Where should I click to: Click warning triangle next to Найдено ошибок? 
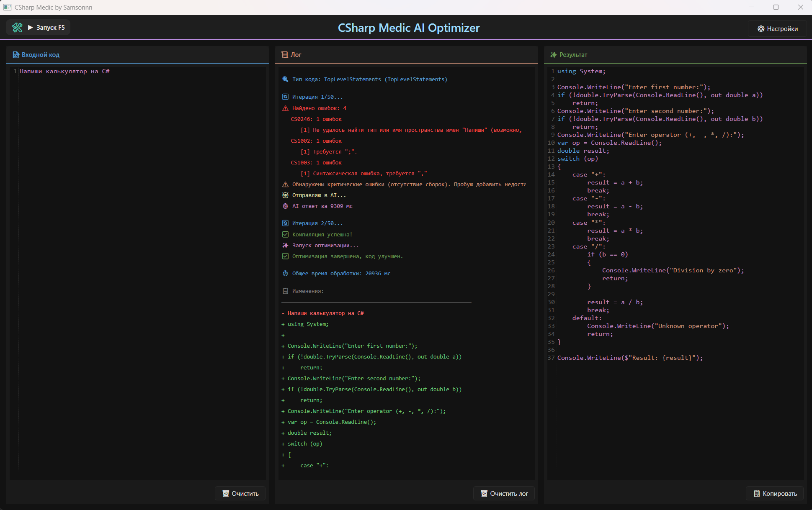[x=285, y=108]
